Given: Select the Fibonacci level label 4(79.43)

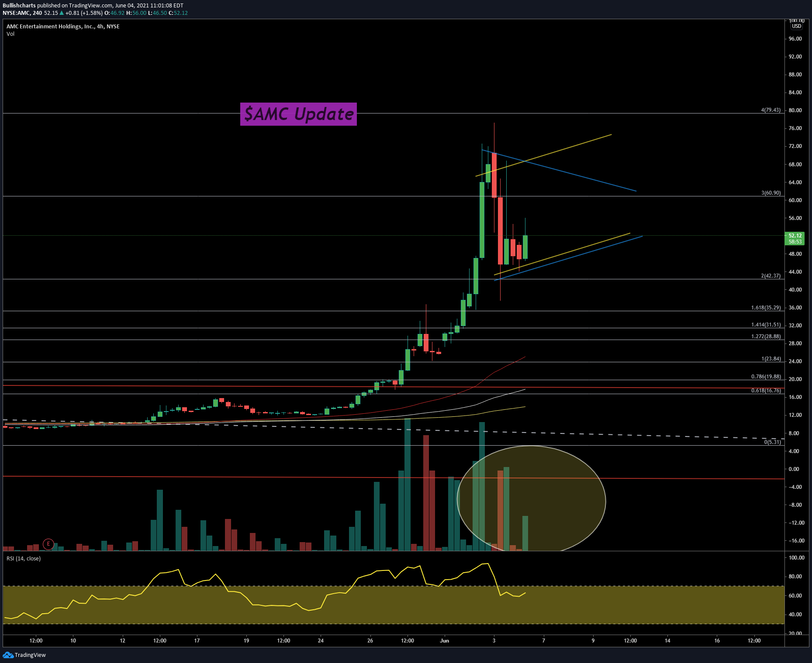Looking at the screenshot, I should (771, 110).
